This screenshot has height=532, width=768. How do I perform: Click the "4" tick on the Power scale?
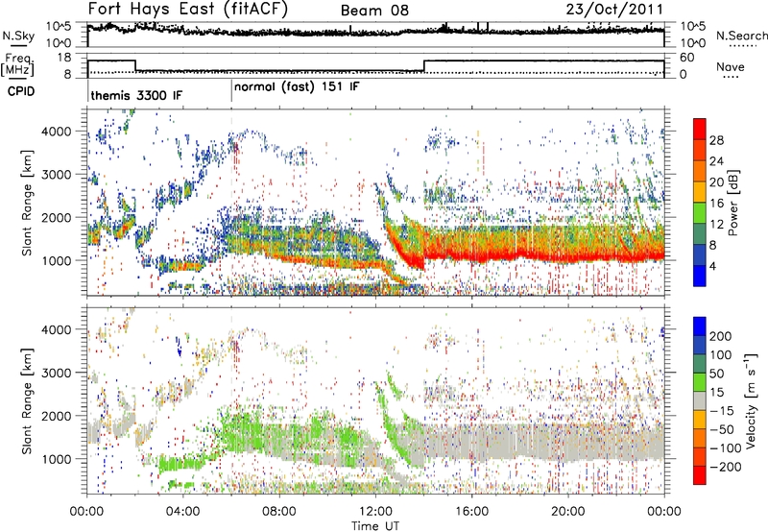point(712,267)
